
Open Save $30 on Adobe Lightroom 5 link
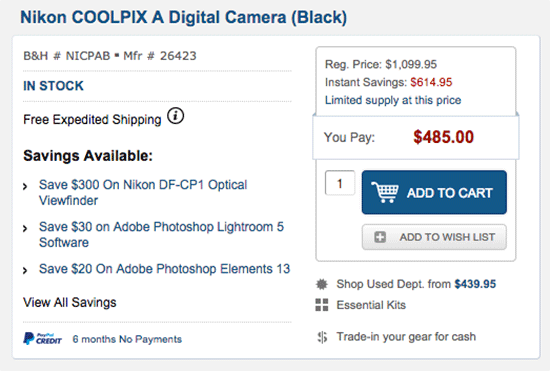pos(161,235)
